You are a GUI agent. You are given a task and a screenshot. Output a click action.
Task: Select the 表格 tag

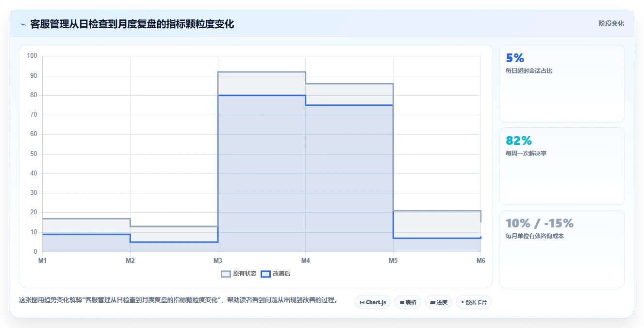[408, 302]
